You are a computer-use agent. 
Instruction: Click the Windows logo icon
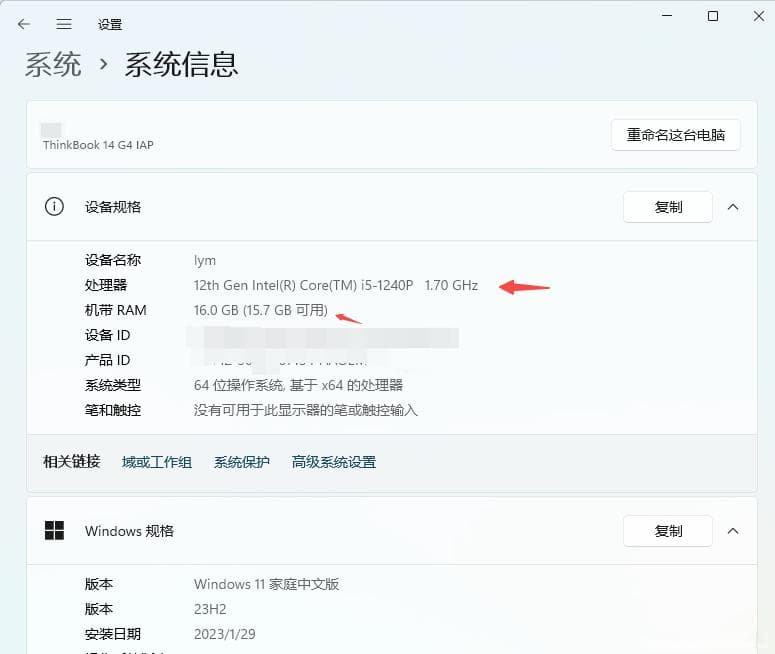pos(54,530)
